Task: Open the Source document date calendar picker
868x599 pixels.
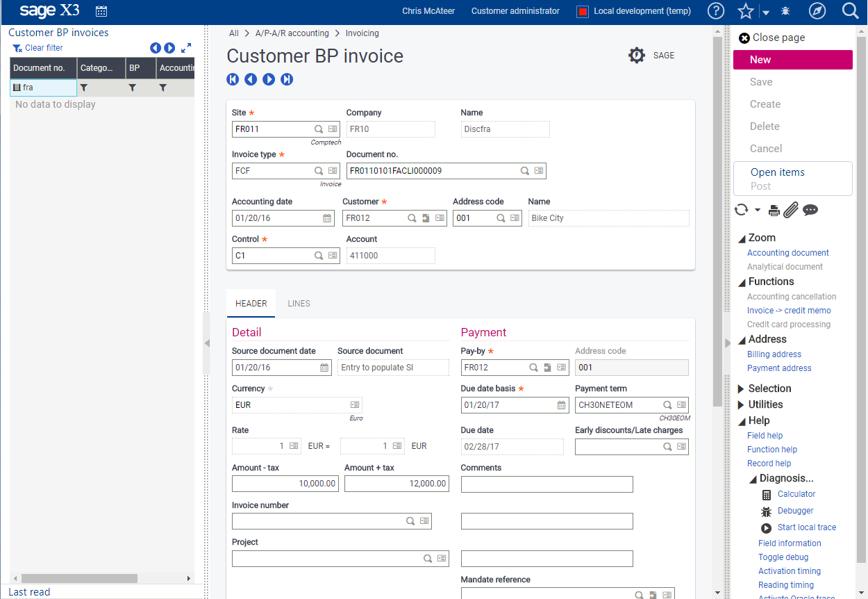Action: [x=324, y=368]
